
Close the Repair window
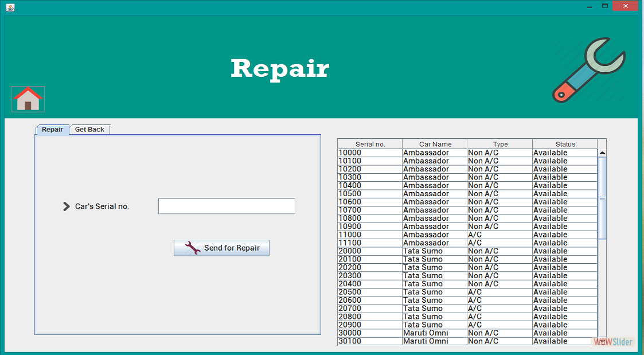[626, 6]
